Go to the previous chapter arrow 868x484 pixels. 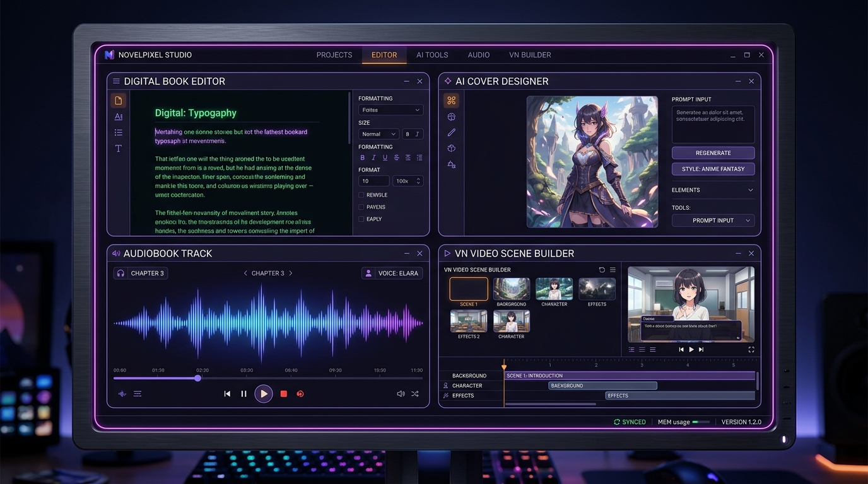[245, 273]
